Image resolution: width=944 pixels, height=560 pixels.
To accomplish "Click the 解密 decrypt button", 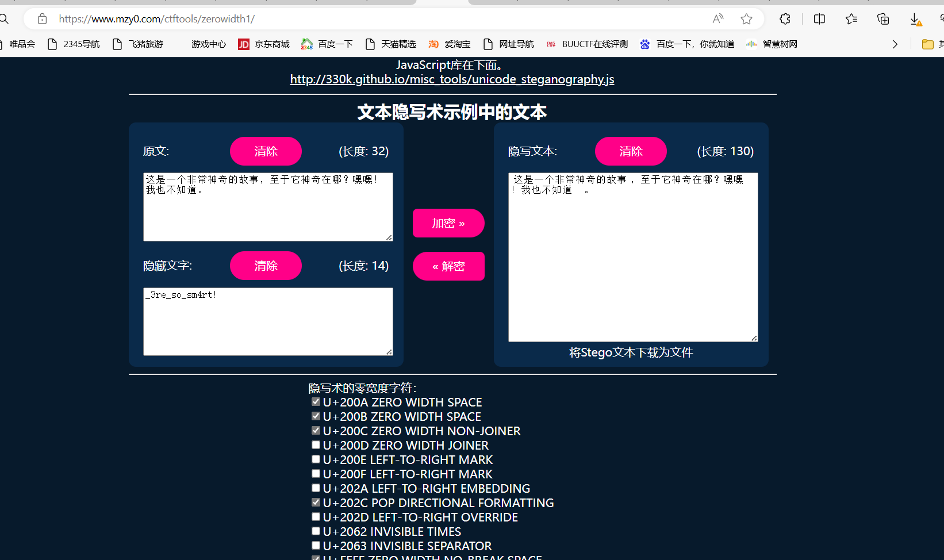I will (x=448, y=266).
